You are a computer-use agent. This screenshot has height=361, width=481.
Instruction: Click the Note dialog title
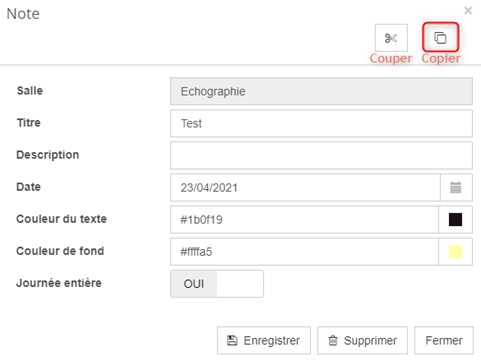point(23,14)
